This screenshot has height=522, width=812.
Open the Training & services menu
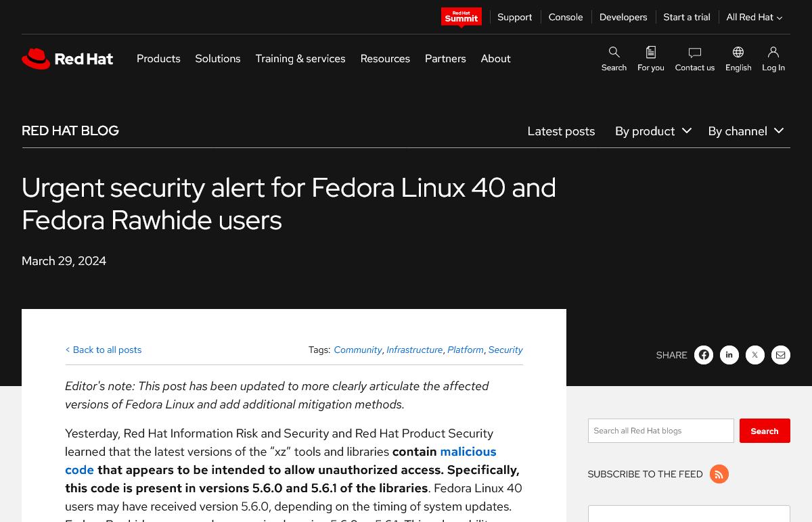(300, 59)
